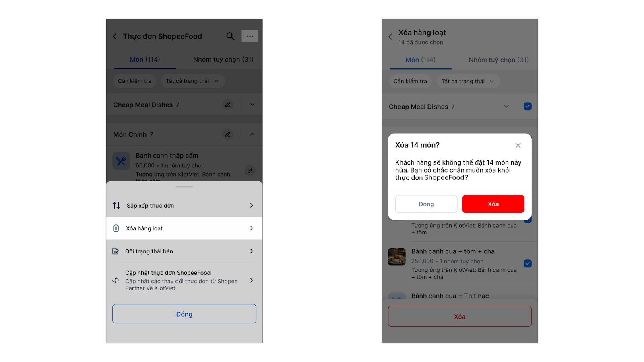Expand Cheap Meal Dishes in left screen
644x362 pixels.
pyautogui.click(x=252, y=105)
